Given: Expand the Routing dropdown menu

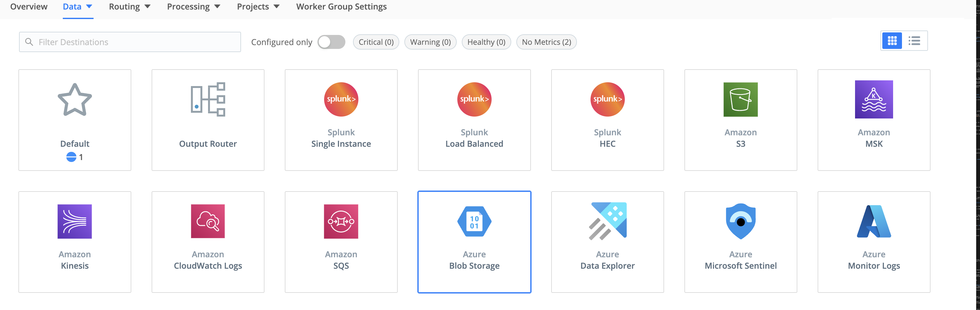Looking at the screenshot, I should coord(129,7).
